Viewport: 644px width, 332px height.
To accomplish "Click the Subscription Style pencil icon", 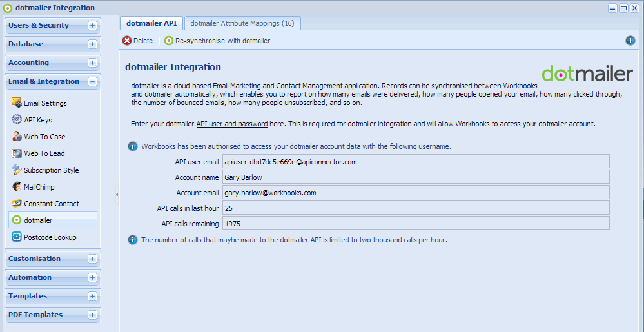I will 16,170.
